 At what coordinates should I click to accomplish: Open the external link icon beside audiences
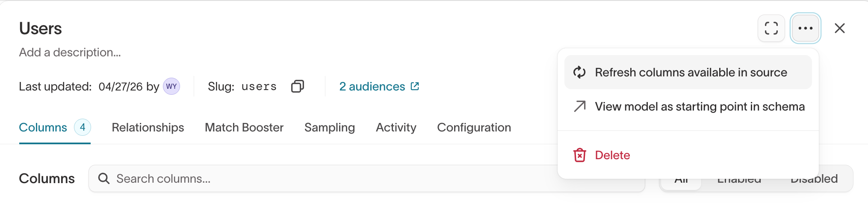415,86
